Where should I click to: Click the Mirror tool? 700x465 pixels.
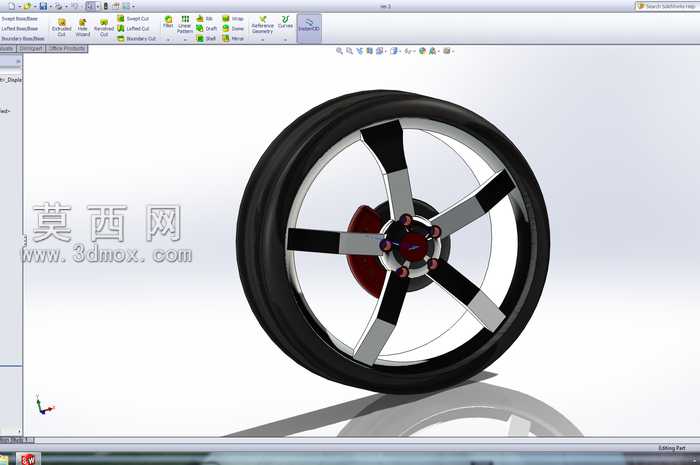[233, 38]
